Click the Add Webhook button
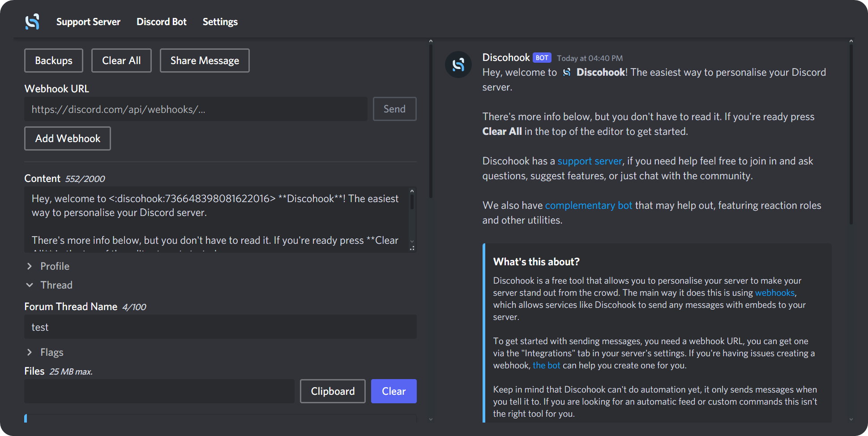Viewport: 868px width, 436px height. tap(67, 138)
